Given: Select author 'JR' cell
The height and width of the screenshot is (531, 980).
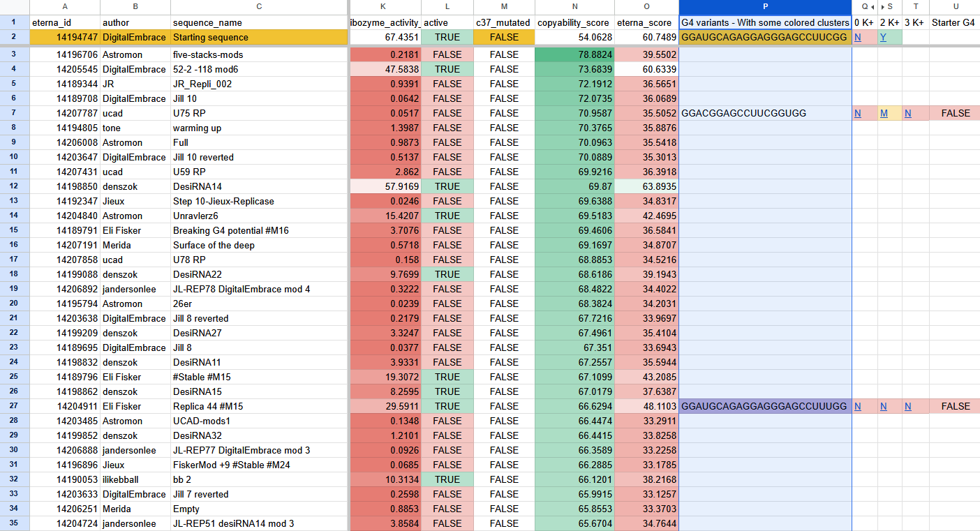Looking at the screenshot, I should tap(135, 84).
